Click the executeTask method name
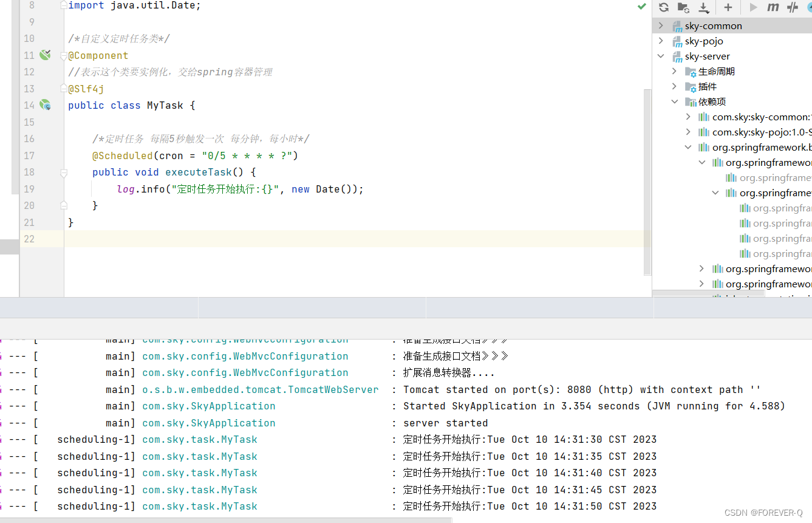The height and width of the screenshot is (523, 812). pos(199,172)
